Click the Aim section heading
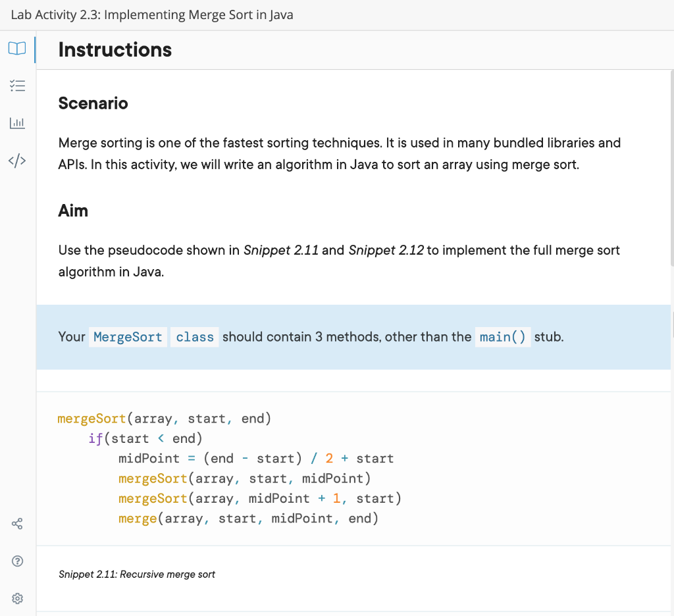 coord(73,211)
